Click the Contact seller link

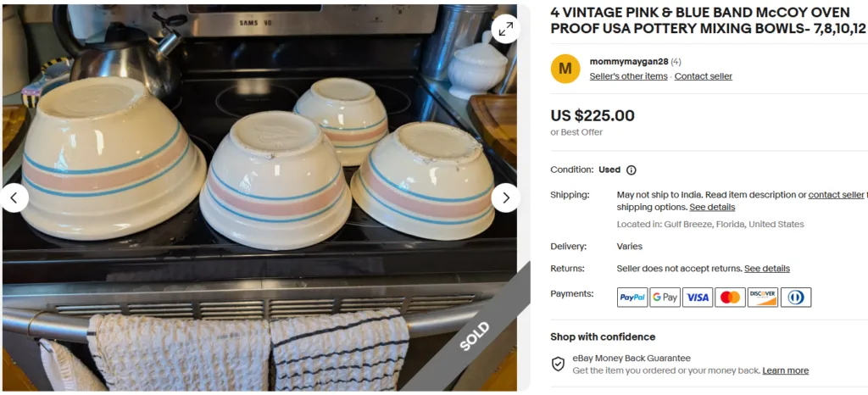coord(703,76)
